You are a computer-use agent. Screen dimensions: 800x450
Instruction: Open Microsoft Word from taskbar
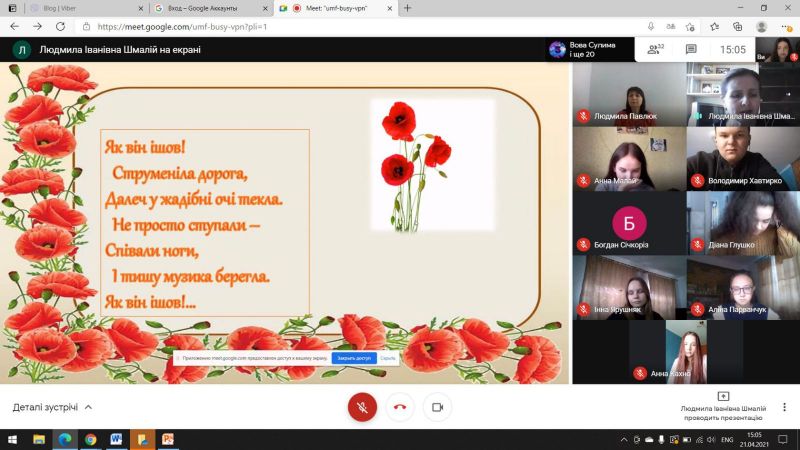[116, 439]
